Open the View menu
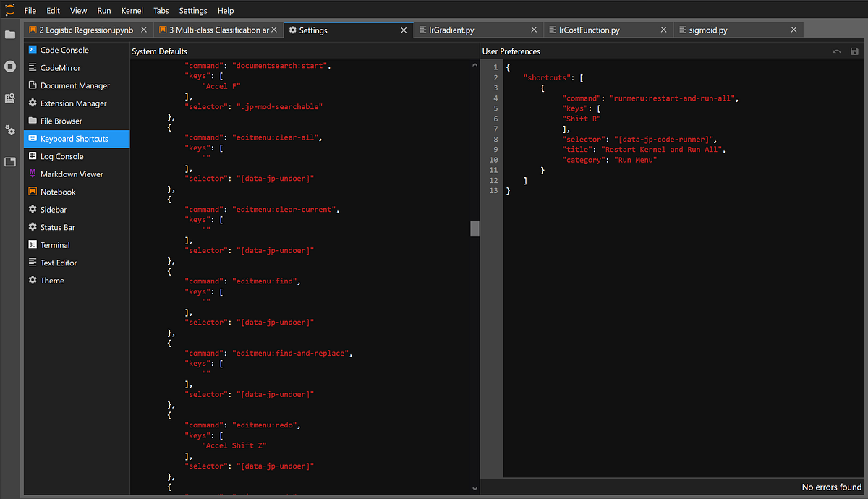 [x=79, y=11]
